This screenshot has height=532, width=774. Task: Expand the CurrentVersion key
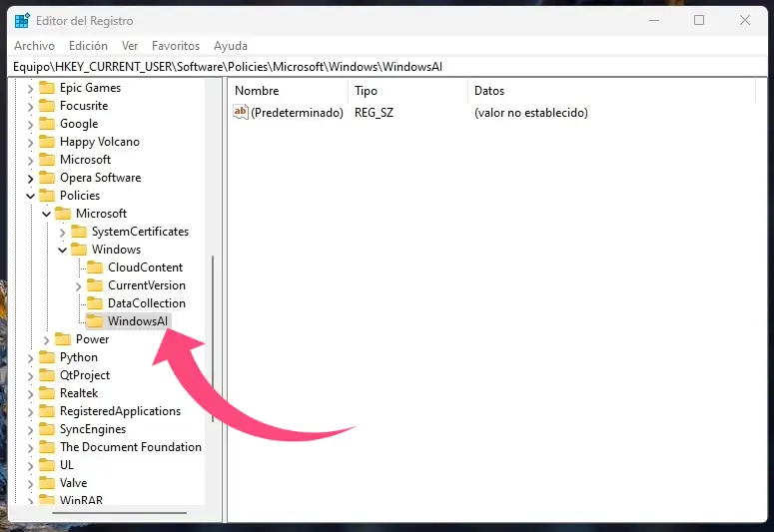79,286
